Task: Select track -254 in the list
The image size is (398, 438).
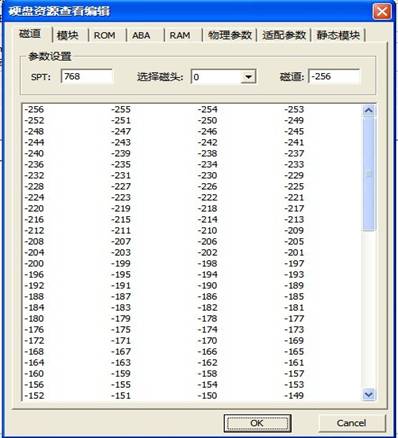Action: (x=207, y=109)
